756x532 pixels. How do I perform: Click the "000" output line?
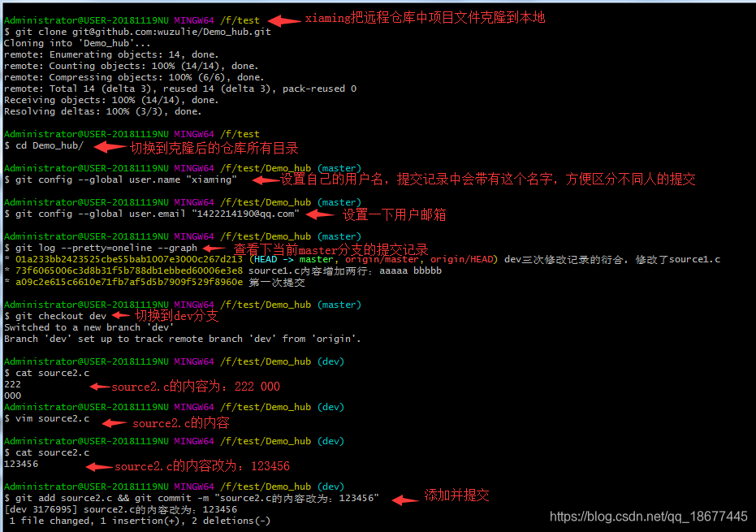12,396
